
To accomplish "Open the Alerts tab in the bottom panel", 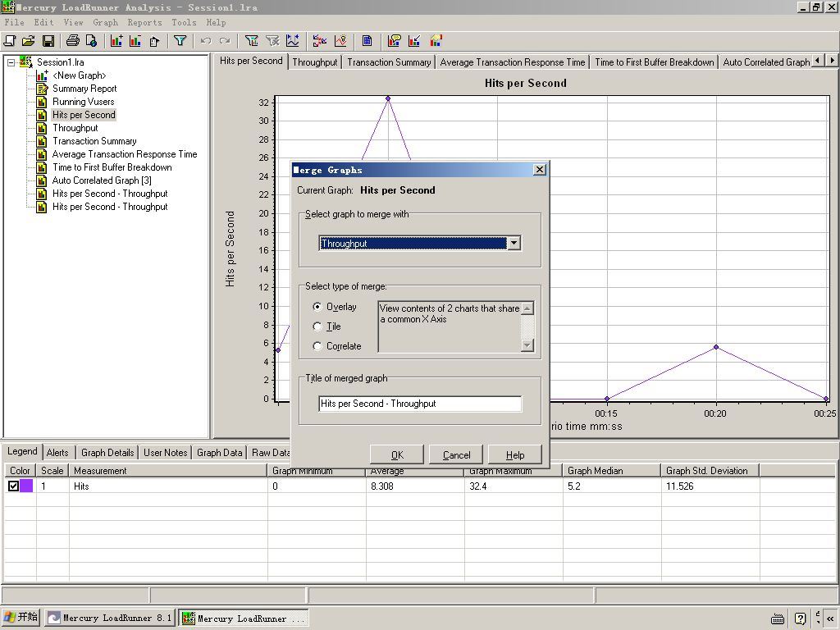I will point(57,453).
